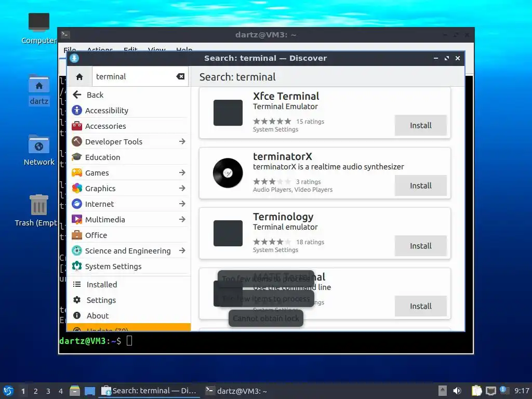Open the clipboard manager tray icon
This screenshot has height=399, width=532.
point(476,391)
